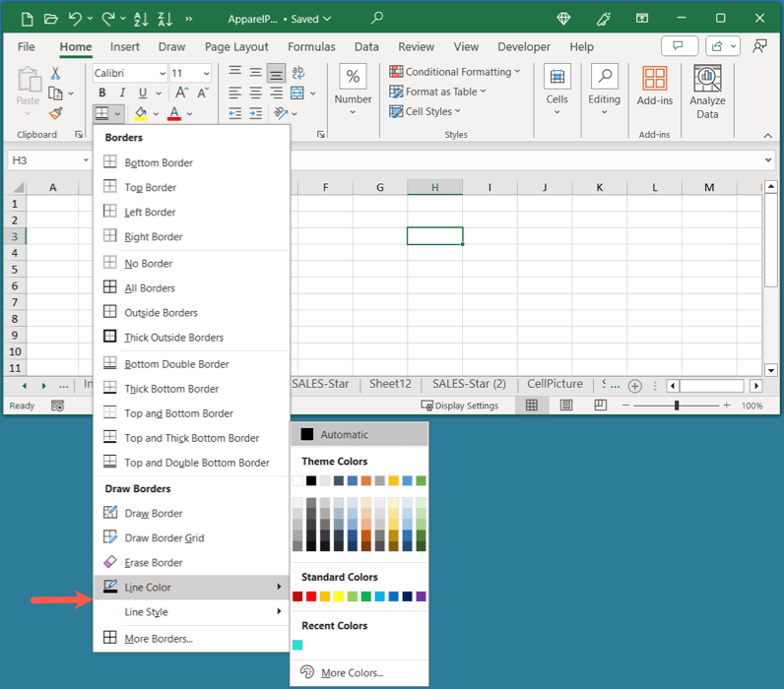Decrease font size with the smaller A icon

coord(203,93)
